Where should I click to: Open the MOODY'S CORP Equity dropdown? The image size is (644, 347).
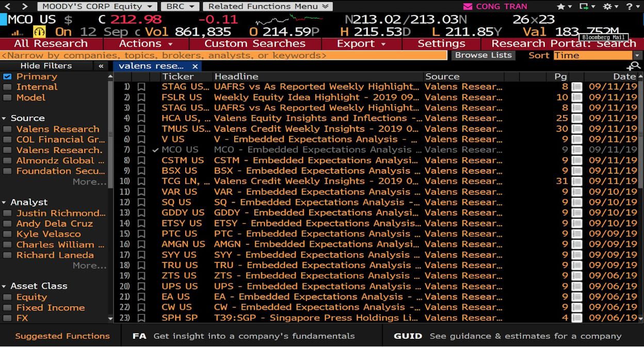pyautogui.click(x=98, y=7)
